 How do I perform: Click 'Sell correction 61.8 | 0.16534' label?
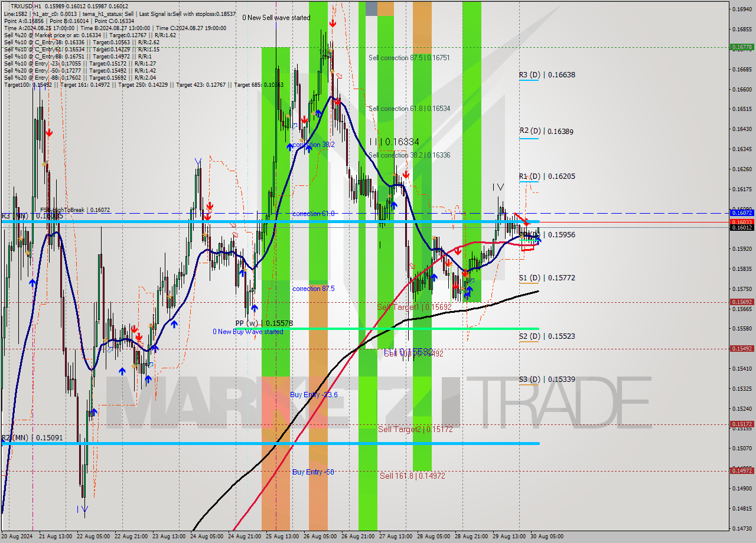click(409, 109)
